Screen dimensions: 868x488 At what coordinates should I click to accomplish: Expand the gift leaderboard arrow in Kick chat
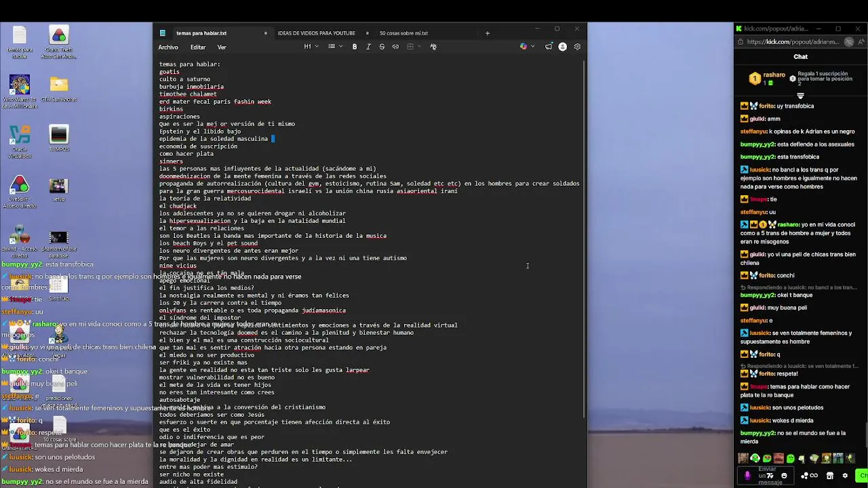pos(800,96)
